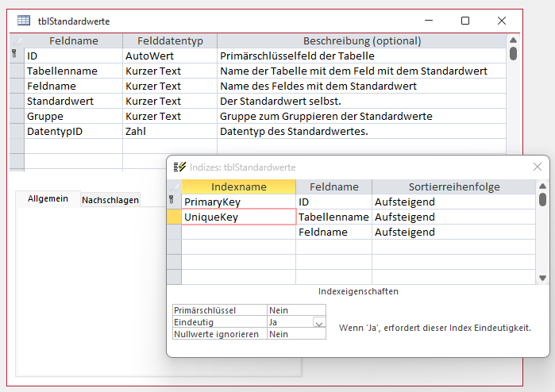Click scroll down arrow in Indizes dialog
Screen dimensions: 555x392
pyautogui.click(x=542, y=278)
